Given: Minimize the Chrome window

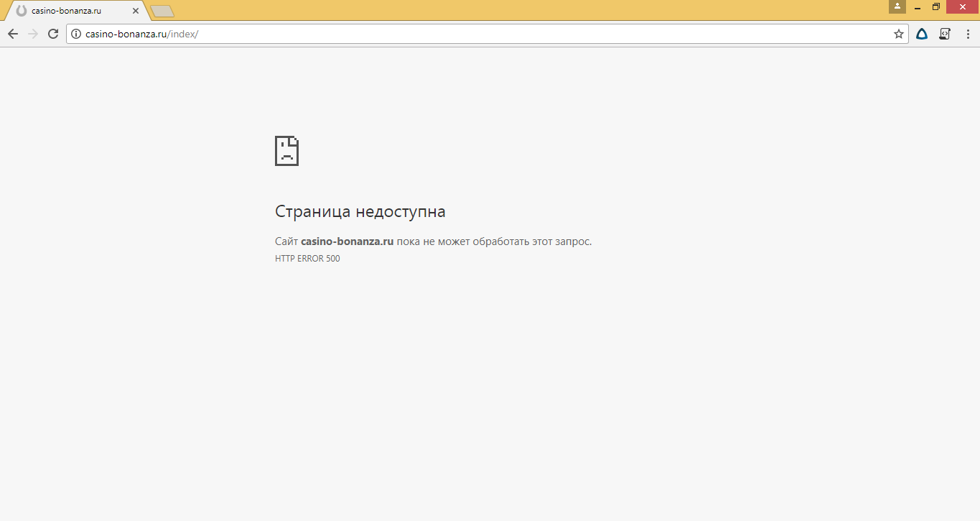Looking at the screenshot, I should coord(918,6).
